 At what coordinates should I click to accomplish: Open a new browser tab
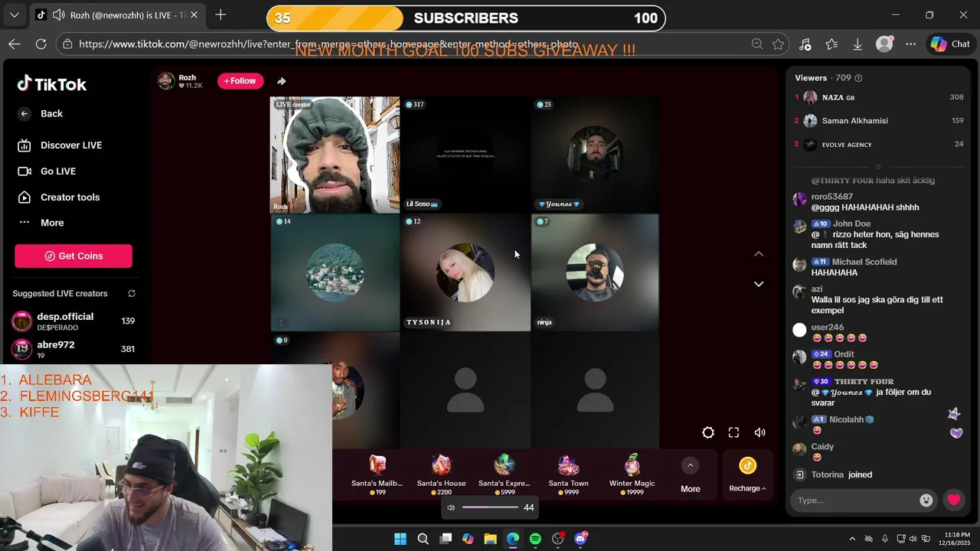click(x=220, y=15)
